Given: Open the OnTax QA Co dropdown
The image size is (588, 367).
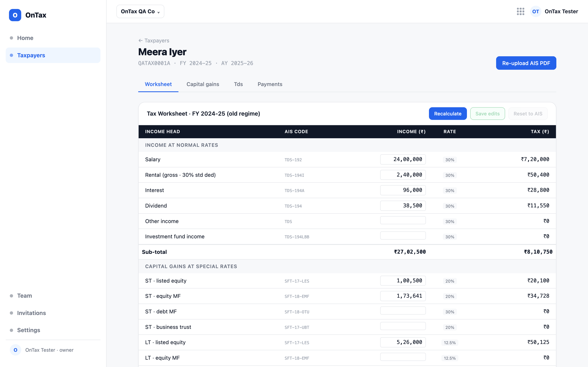Looking at the screenshot, I should [140, 11].
